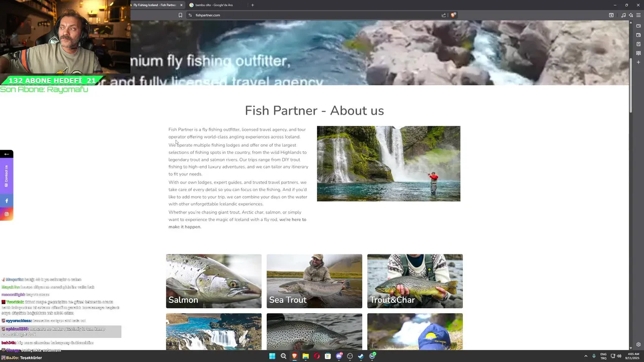
Task: Open the Salmon category card
Action: [214, 281]
